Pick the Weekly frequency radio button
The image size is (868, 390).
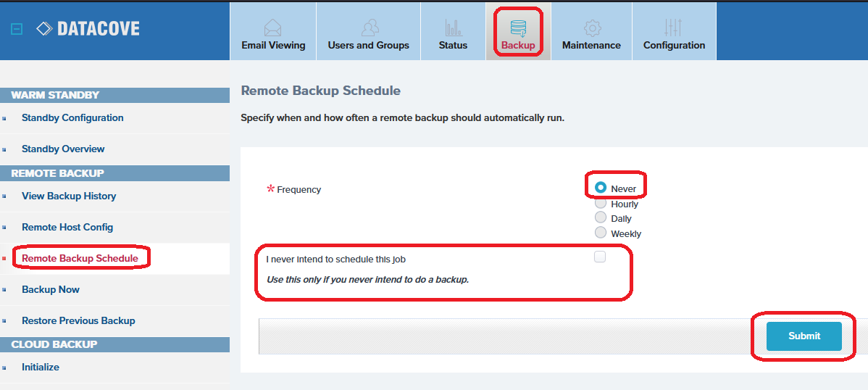[x=600, y=233]
